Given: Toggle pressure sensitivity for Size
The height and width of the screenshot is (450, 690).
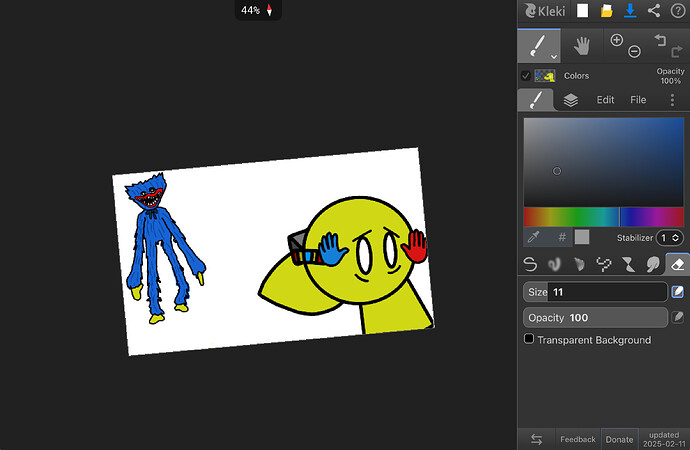Looking at the screenshot, I should 678,292.
